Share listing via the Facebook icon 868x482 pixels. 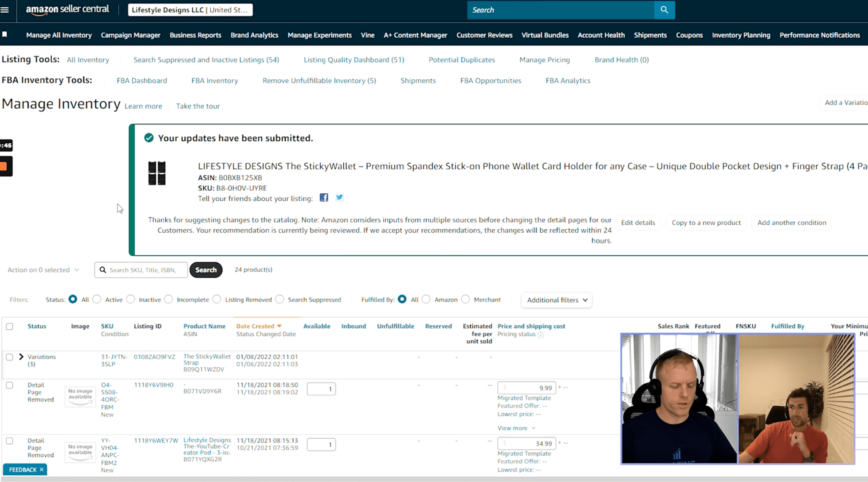(x=324, y=198)
